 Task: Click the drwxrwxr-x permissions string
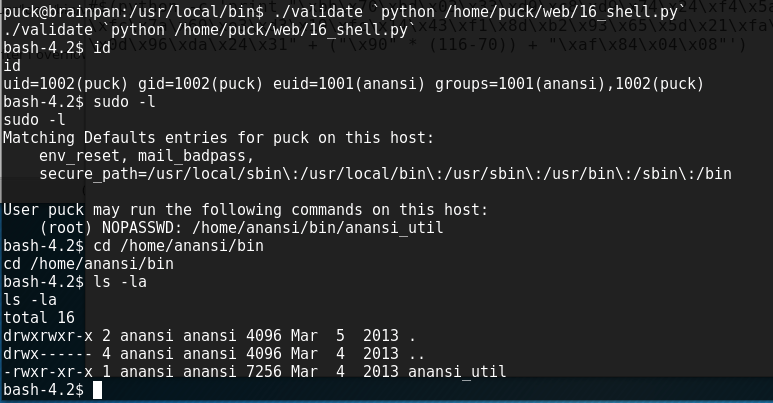pos(48,336)
